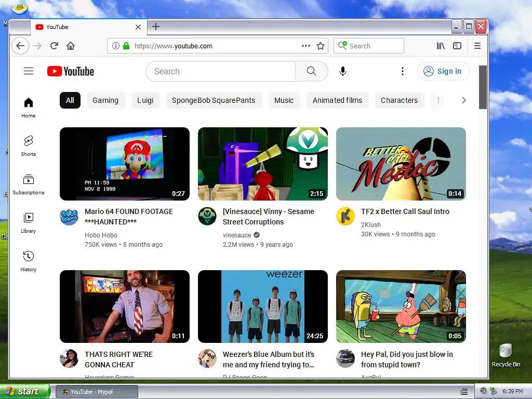Open Hobo Hobo channel name link
The width and height of the screenshot is (532, 399).
pos(101,235)
